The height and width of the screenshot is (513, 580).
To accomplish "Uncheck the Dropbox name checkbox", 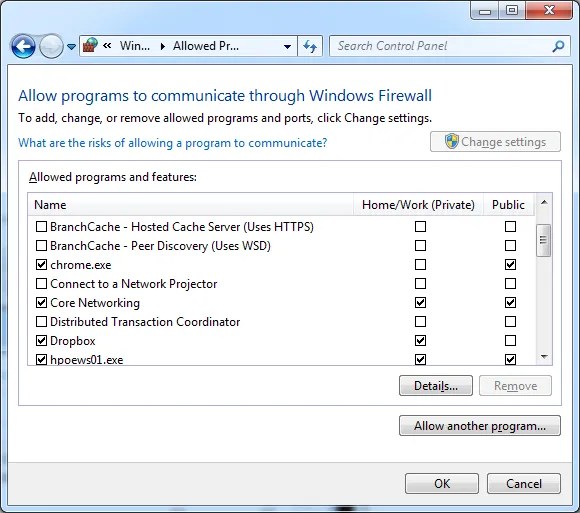I will tap(41, 340).
